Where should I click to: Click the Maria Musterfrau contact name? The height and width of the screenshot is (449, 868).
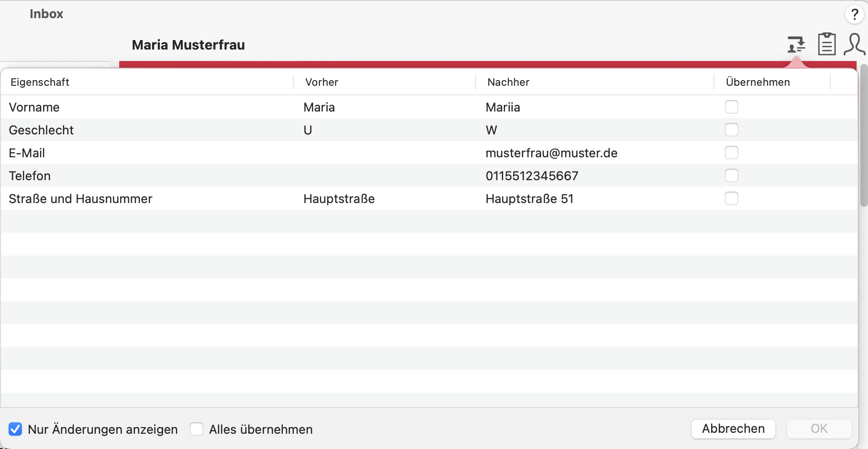pyautogui.click(x=188, y=45)
